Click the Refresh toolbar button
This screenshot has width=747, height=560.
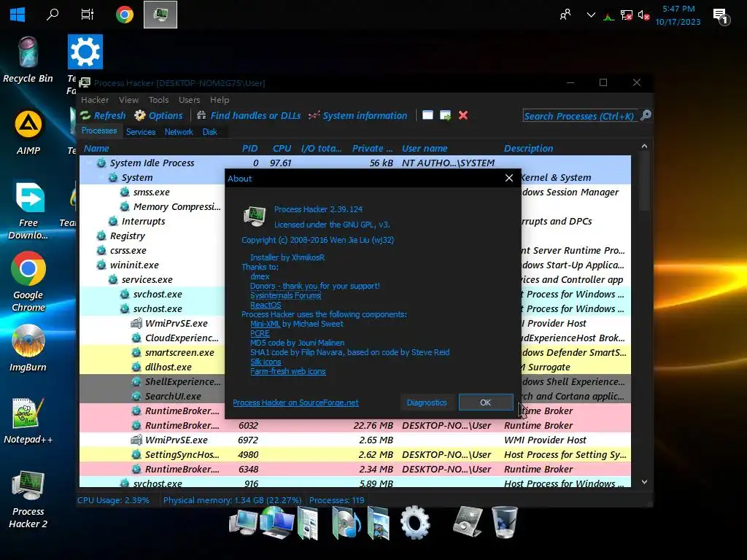(x=103, y=115)
